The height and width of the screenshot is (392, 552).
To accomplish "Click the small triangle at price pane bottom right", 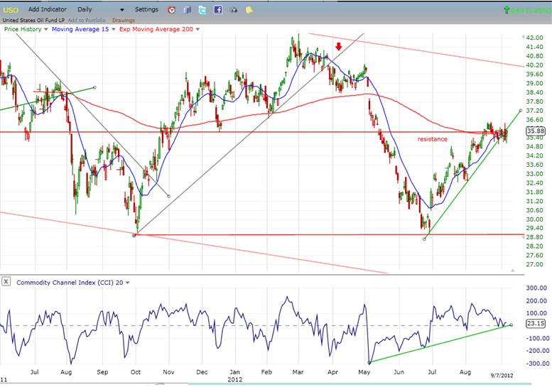I will [513, 271].
